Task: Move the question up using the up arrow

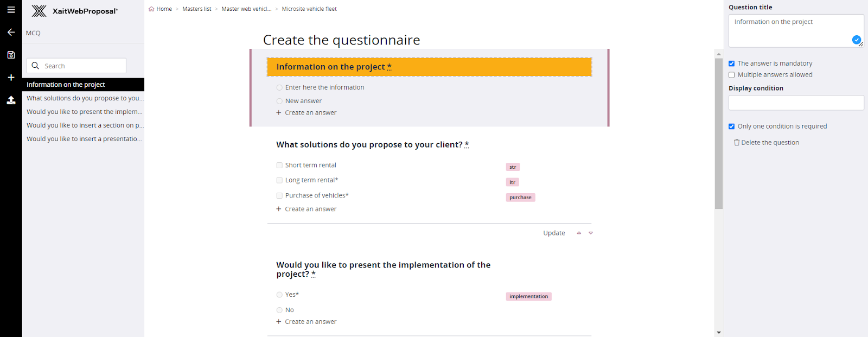Action: pyautogui.click(x=579, y=232)
